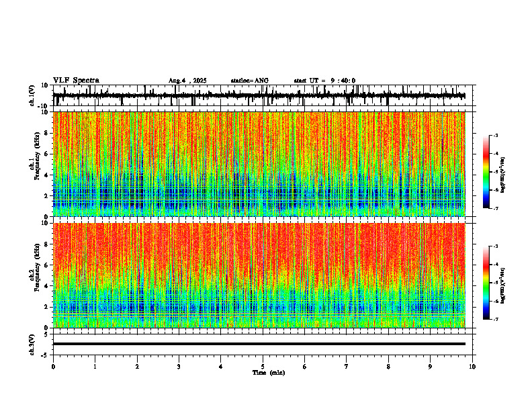Click the "ch.3(V)" vertical axis label

(x=32, y=345)
